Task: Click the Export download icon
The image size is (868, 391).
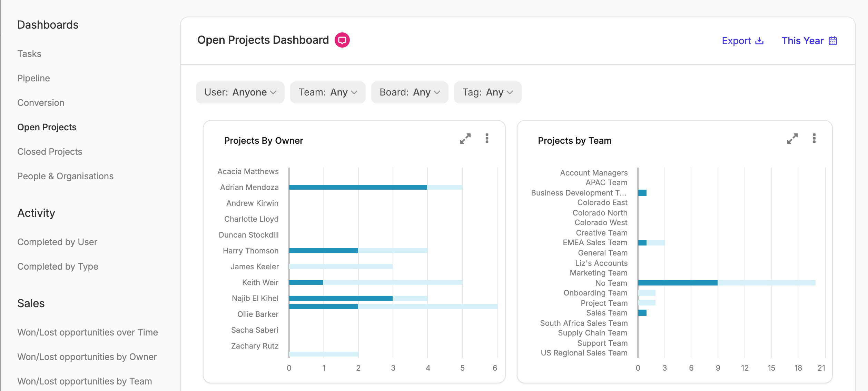Action: pos(759,41)
